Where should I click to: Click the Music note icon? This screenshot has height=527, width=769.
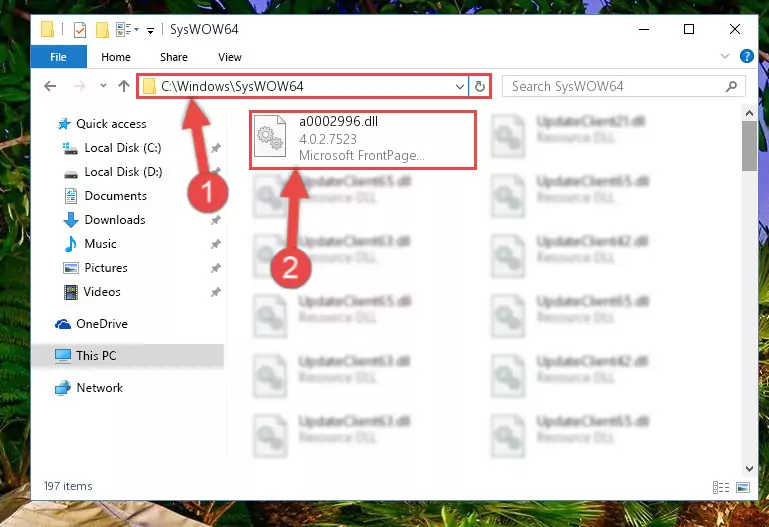coord(71,244)
